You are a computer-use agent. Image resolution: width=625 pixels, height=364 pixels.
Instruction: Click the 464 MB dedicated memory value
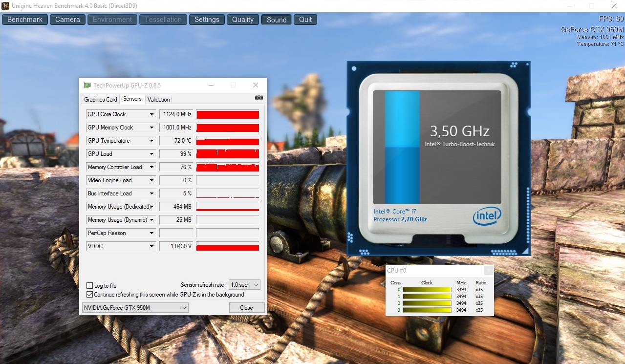[x=176, y=207]
